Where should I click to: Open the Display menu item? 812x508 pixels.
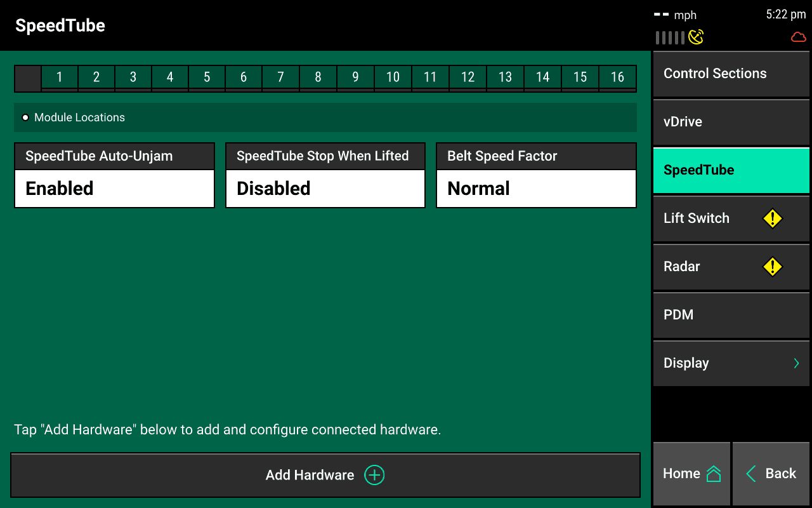tap(731, 363)
